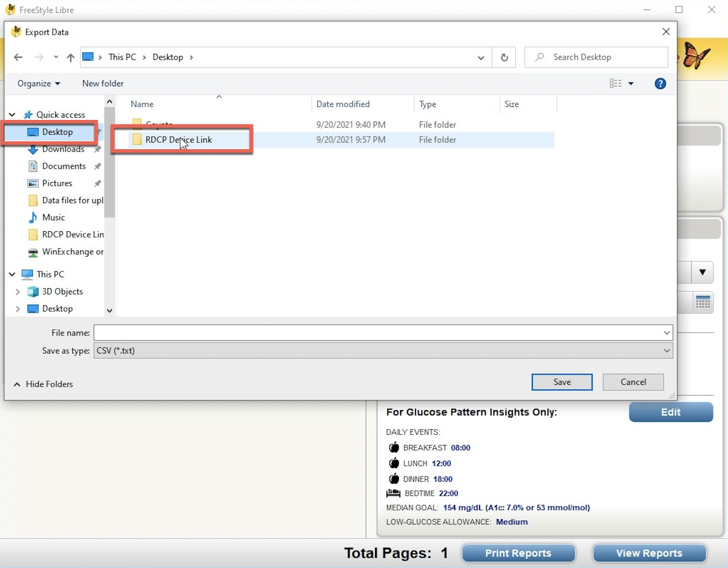Expand File name history dropdown
This screenshot has width=728, height=568.
tap(667, 333)
